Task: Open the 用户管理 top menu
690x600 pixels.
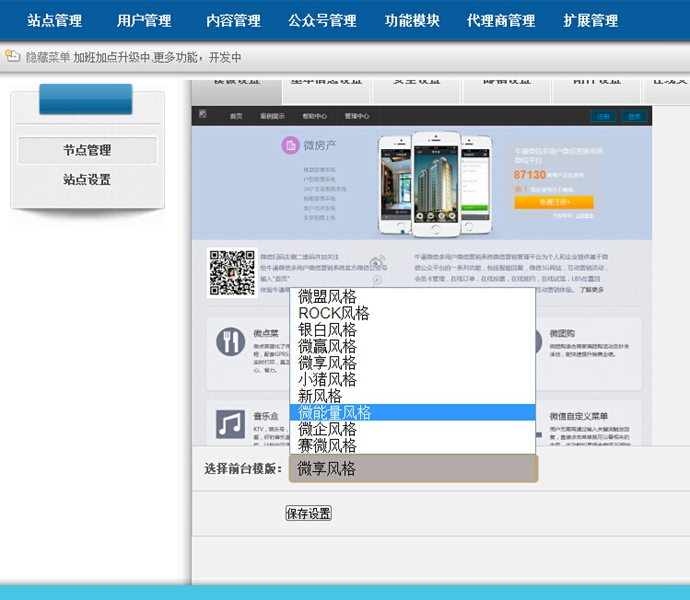Action: click(x=143, y=21)
